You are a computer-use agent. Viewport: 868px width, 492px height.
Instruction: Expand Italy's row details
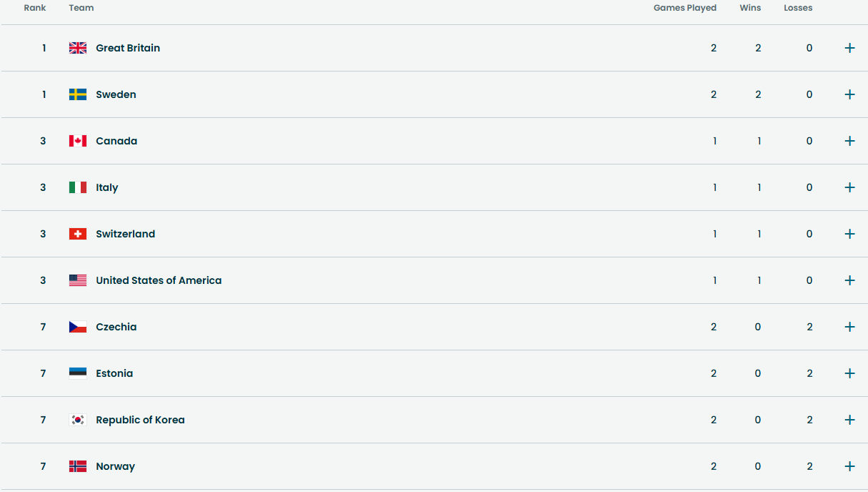point(849,187)
